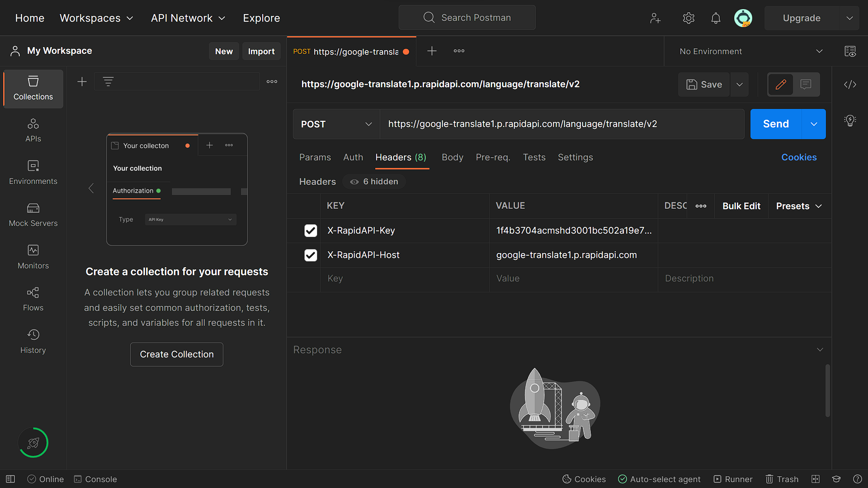
Task: Switch to the request Settings tab
Action: [575, 157]
